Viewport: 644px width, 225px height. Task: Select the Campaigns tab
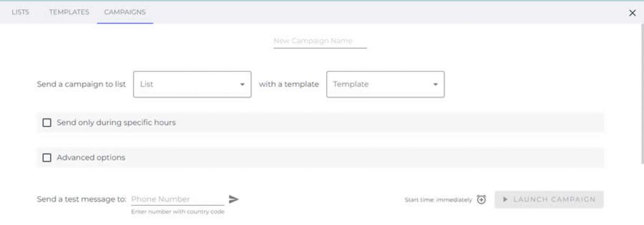click(125, 12)
